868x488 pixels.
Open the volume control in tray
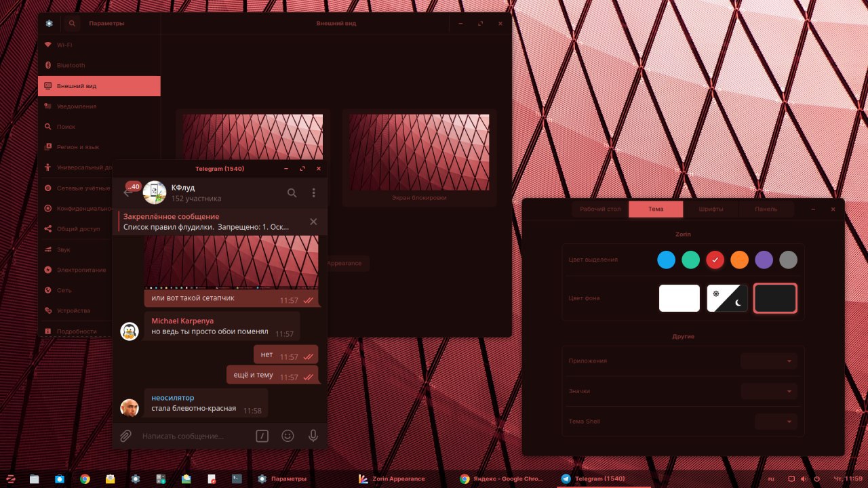[803, 479]
